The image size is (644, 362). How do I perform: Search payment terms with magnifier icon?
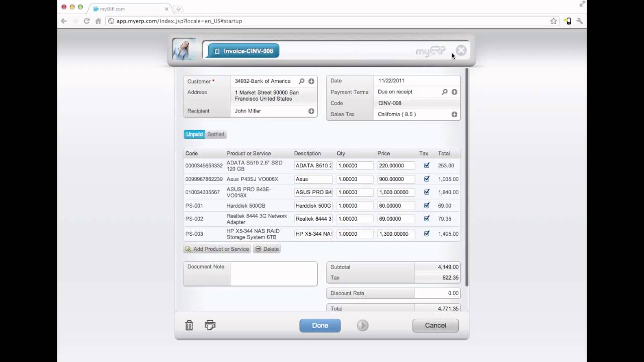(444, 92)
